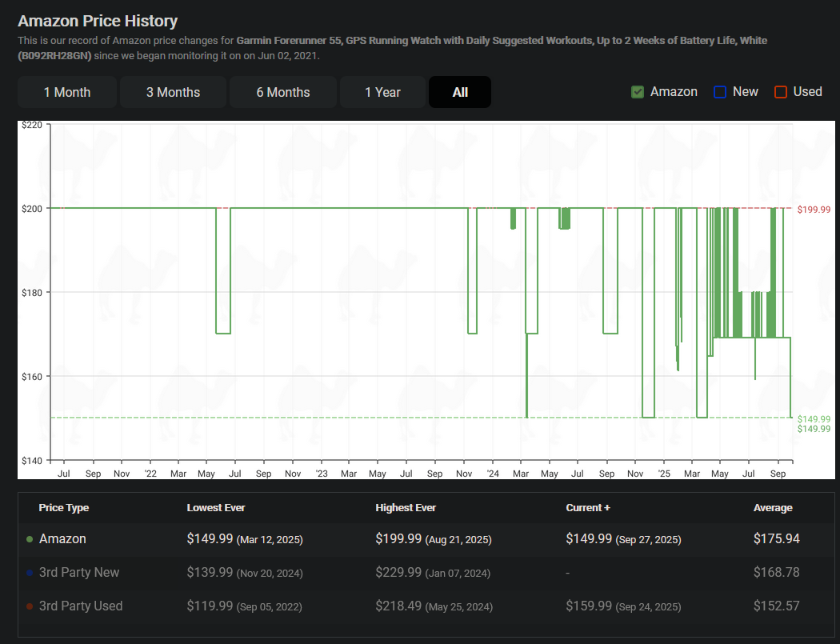The image size is (840, 644).
Task: Select the 3rd Party New row label
Action: tap(79, 573)
